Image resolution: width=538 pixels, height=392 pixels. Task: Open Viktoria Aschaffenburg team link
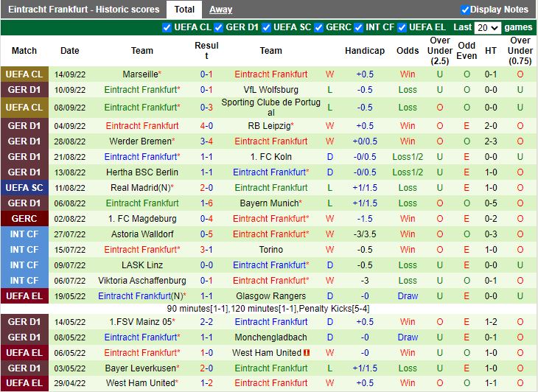(x=142, y=281)
